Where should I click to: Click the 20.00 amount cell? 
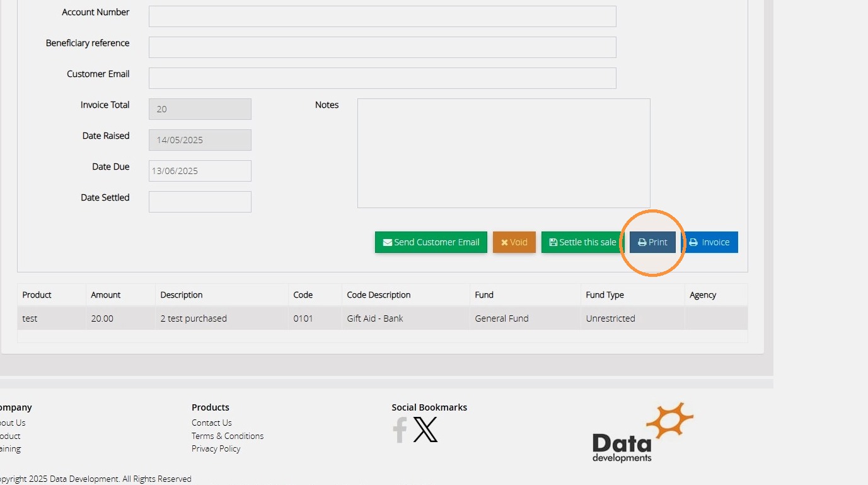[121, 318]
